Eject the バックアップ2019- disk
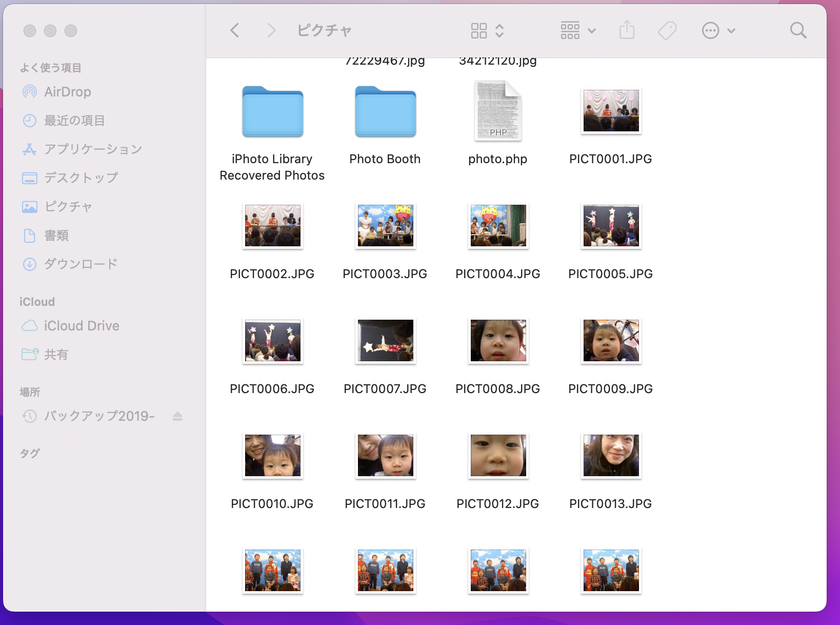Screen dimensions: 840x625 [x=177, y=416]
